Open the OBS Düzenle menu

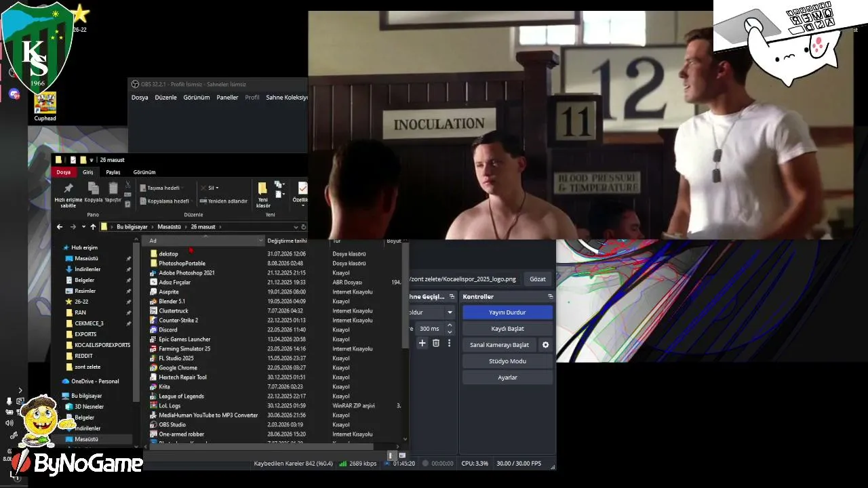pyautogui.click(x=166, y=98)
